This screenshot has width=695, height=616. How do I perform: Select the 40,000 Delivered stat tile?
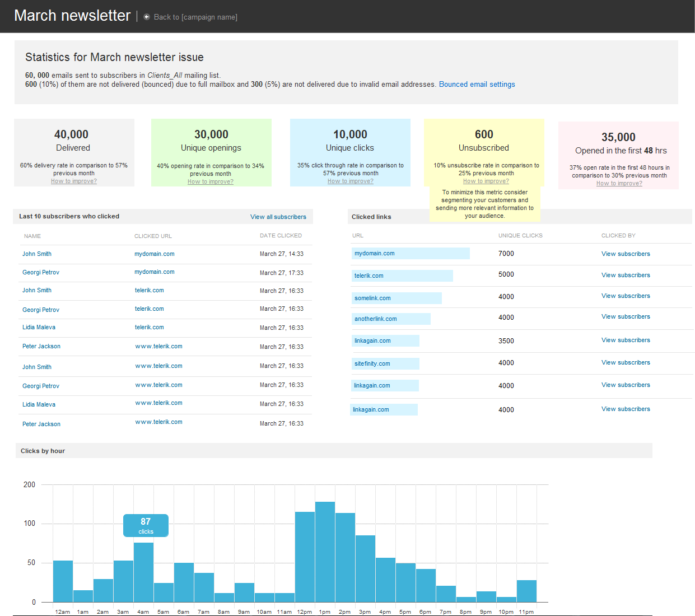point(74,152)
